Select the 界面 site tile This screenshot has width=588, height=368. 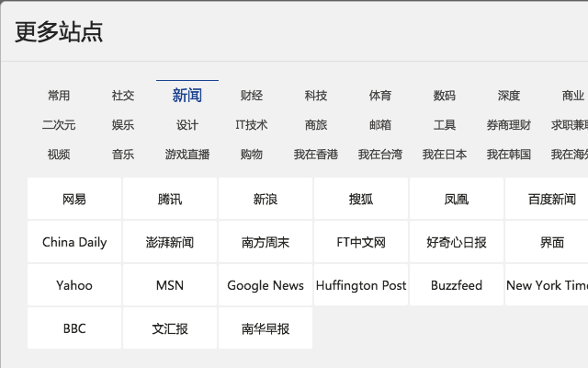click(x=547, y=242)
